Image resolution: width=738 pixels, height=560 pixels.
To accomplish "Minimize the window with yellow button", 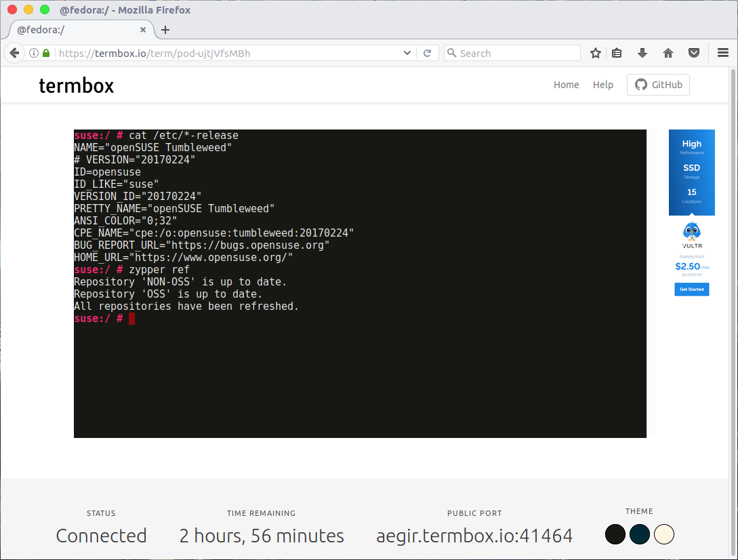I will [28, 9].
